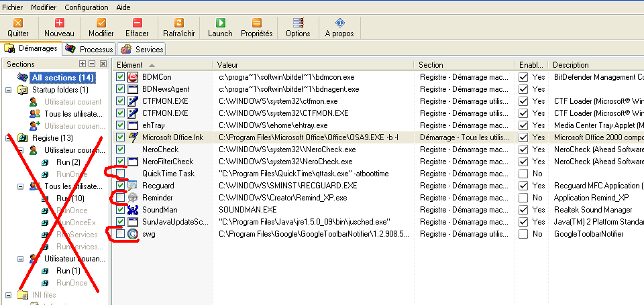This screenshot has height=305, width=644.
Task: Click the ehTray window icon
Action: (132, 125)
